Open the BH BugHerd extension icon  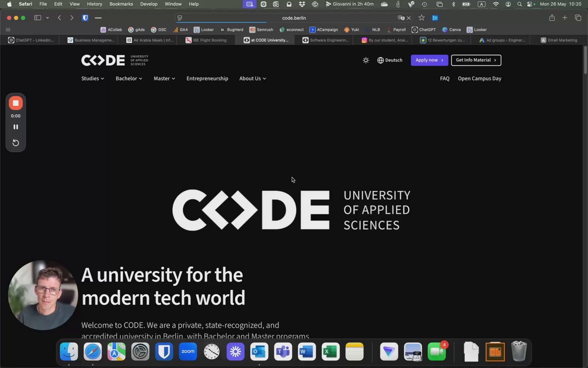point(435,18)
